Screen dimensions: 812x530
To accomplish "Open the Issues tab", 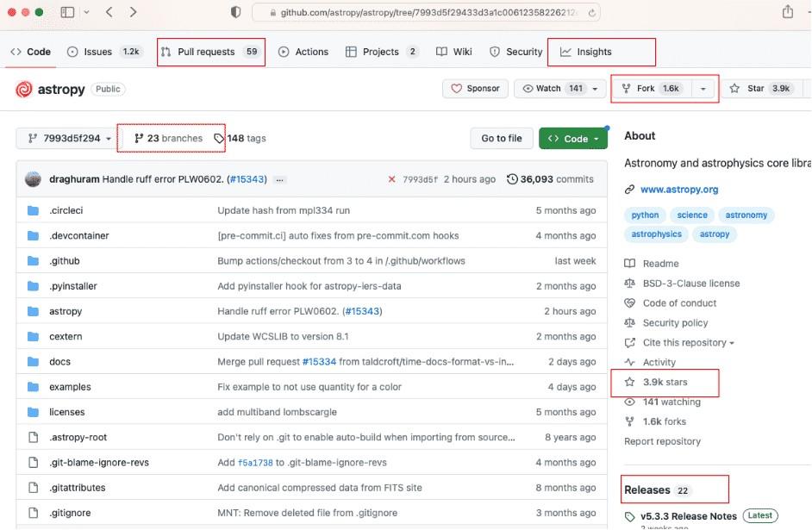I will (x=104, y=52).
